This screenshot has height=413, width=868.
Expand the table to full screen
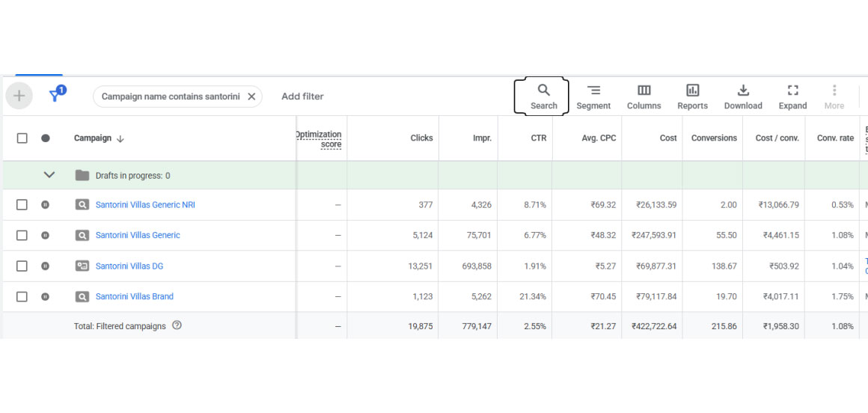click(792, 97)
